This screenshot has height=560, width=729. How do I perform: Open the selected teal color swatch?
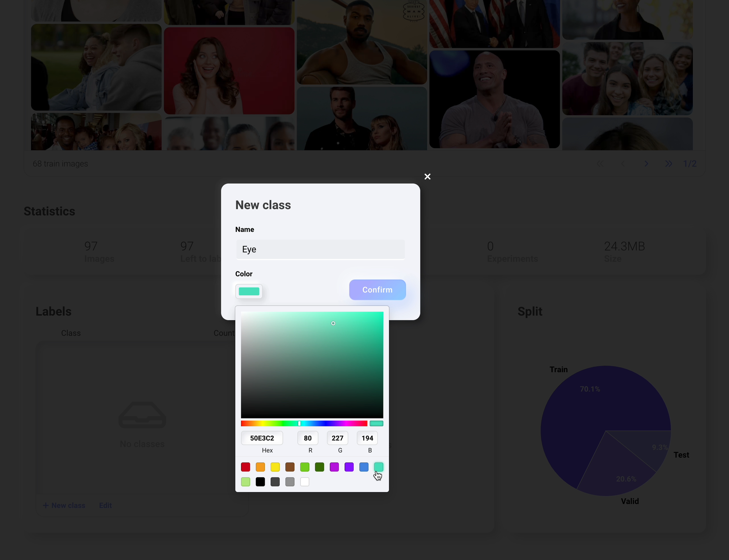pos(249,291)
